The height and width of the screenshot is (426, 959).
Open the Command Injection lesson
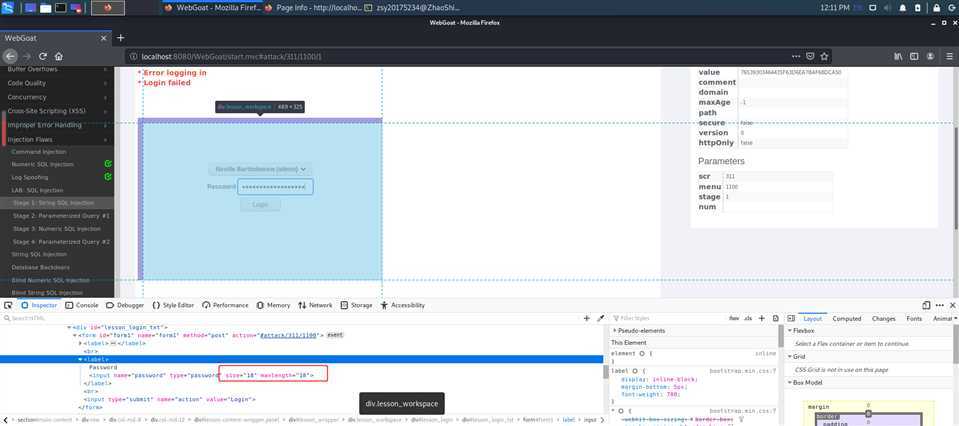39,152
